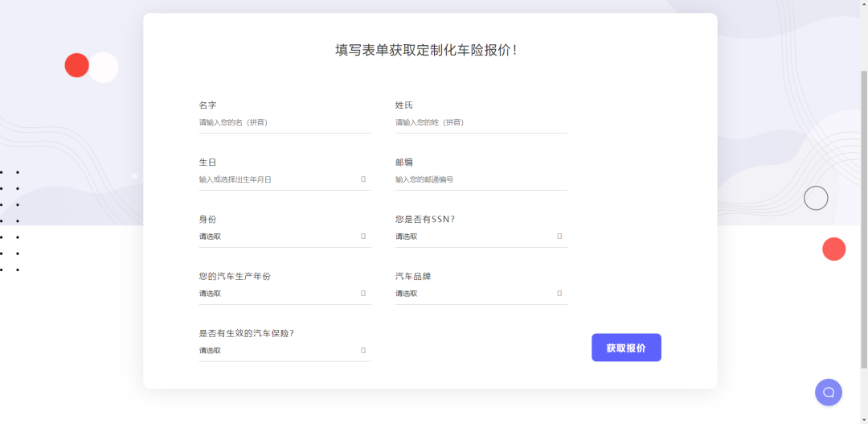Click the arrow icon in 您的汽车生产年份 field

point(363,294)
